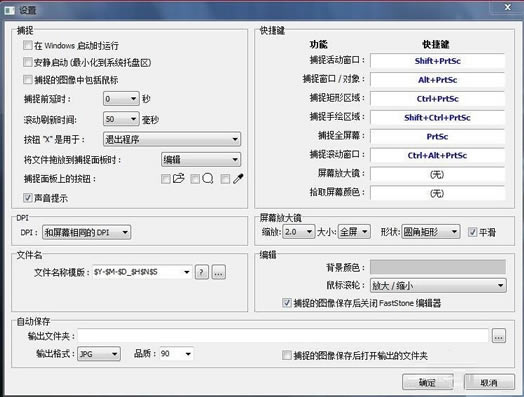Click the 取消 button
Image resolution: width=524 pixels, height=397 pixels.
pyautogui.click(x=489, y=382)
